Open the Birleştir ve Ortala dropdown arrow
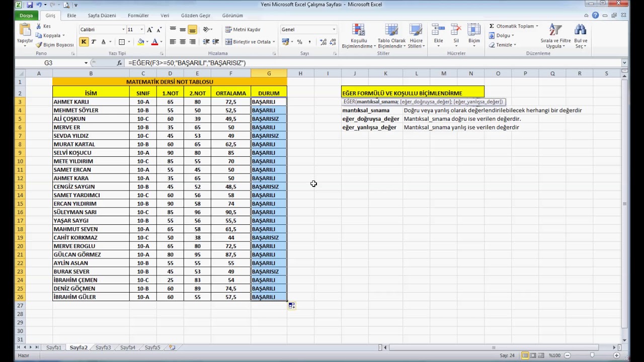The image size is (644, 362). click(274, 42)
